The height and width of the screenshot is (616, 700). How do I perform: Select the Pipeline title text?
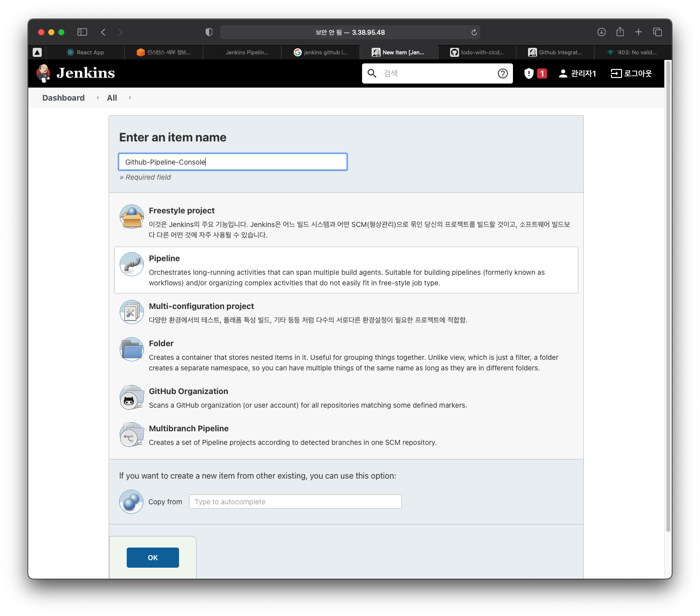(164, 258)
